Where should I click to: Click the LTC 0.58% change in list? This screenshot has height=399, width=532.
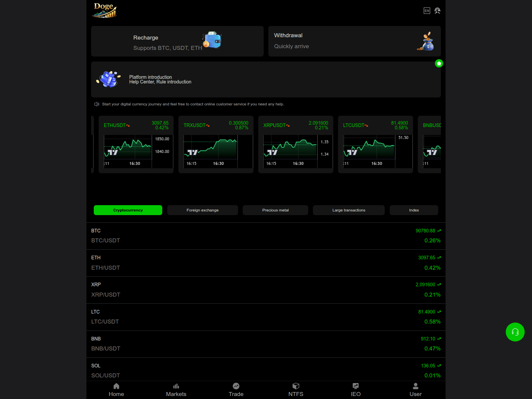pos(432,322)
